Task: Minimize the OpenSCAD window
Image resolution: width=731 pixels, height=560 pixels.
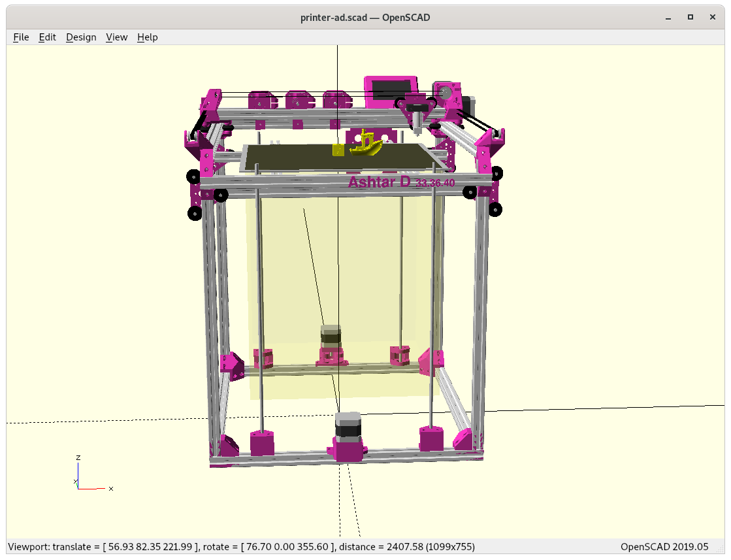Action: (668, 17)
